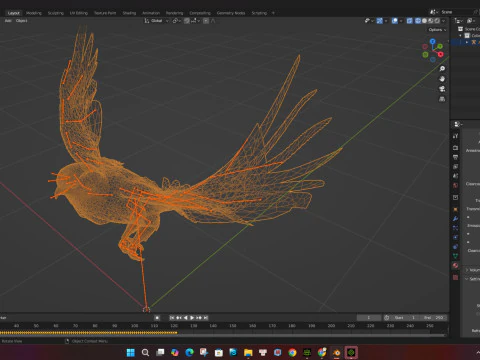The image size is (480, 360).
Task: Click the blue Z axis gizmo handle
Action: click(x=432, y=42)
